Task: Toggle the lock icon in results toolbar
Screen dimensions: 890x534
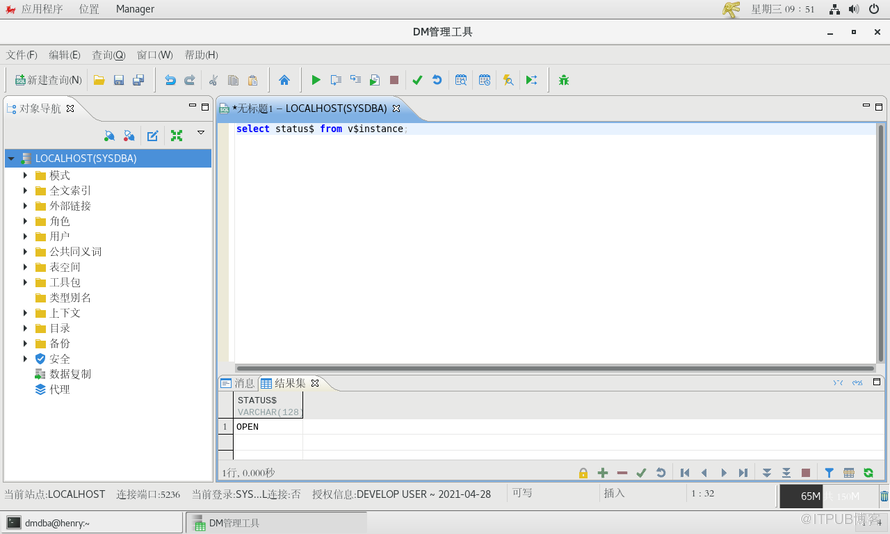Action: click(x=583, y=473)
